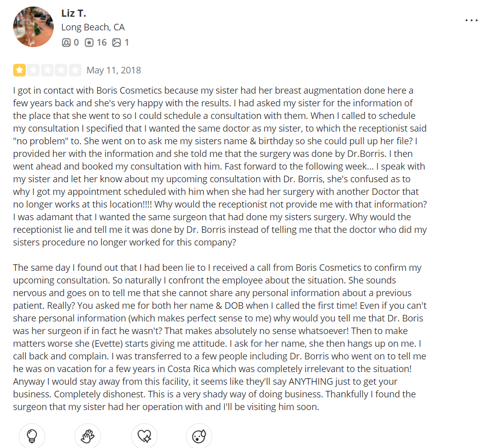Click the second empty rating star
This screenshot has height=448, width=502.
(33, 70)
